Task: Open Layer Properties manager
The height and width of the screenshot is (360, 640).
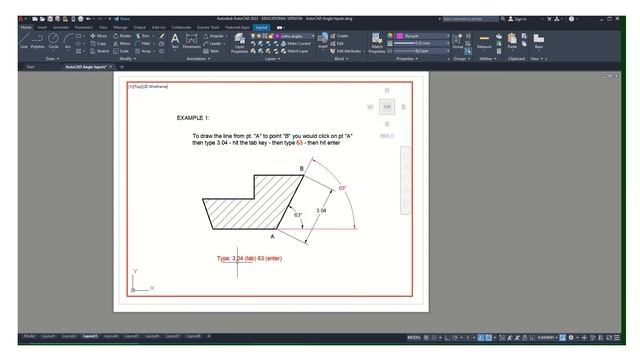Action: coord(239,43)
